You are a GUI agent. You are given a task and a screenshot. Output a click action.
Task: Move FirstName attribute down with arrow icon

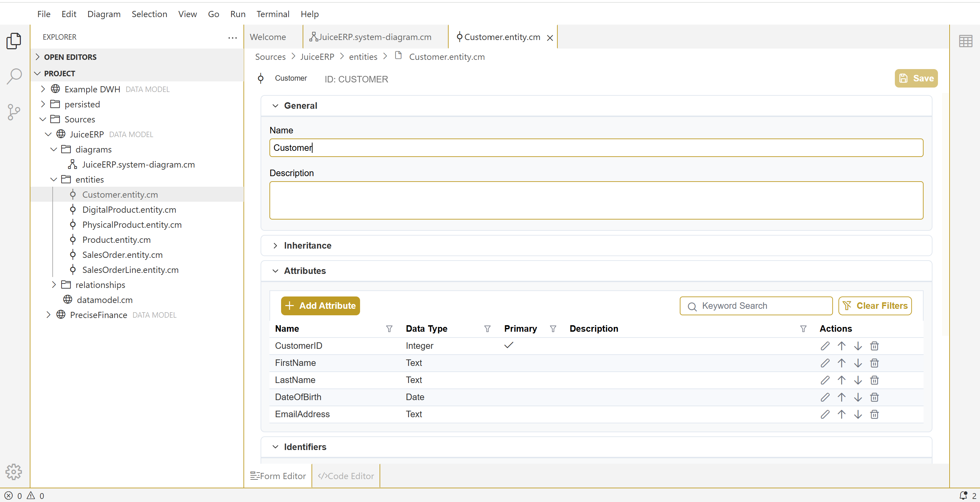pyautogui.click(x=858, y=363)
